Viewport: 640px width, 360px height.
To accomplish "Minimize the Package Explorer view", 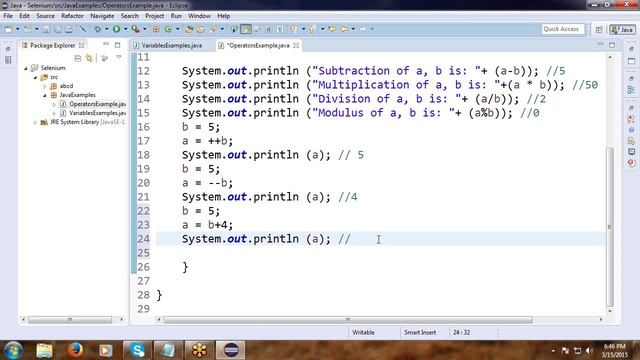I will coord(106,44).
